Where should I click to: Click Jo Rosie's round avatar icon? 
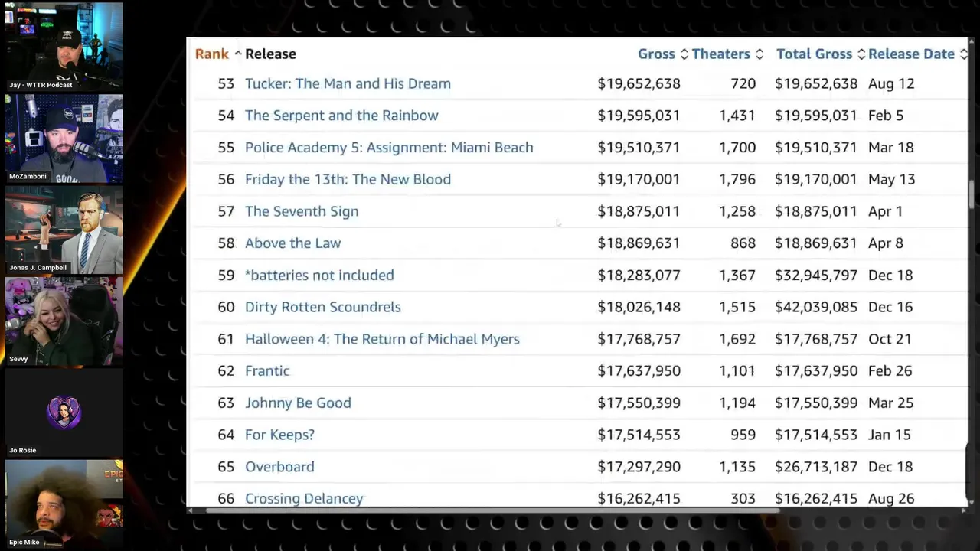point(64,412)
